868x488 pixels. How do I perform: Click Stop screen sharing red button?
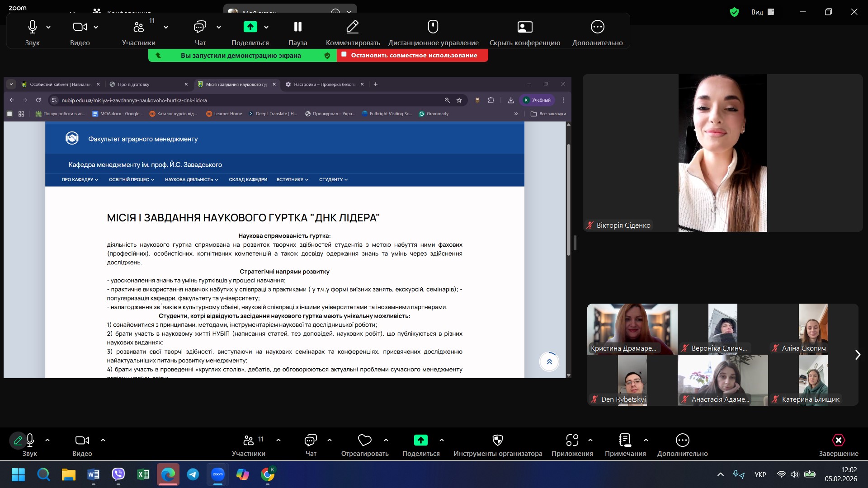(412, 55)
